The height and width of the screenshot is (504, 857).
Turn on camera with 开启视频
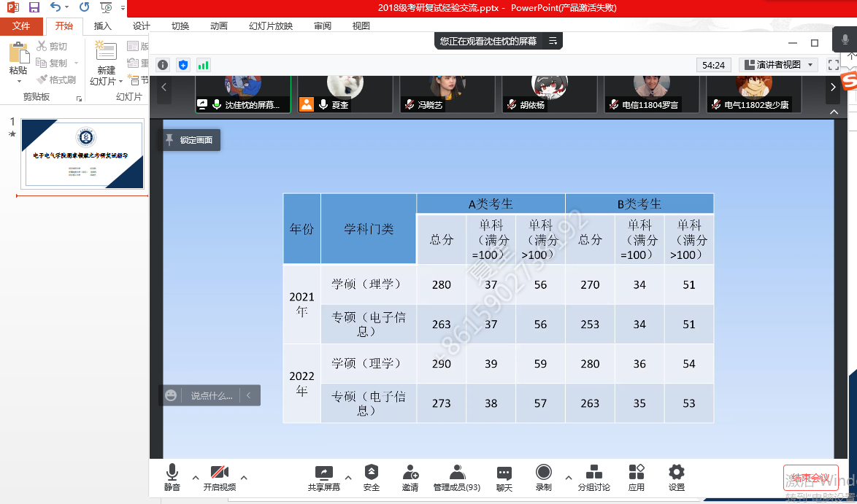219,473
